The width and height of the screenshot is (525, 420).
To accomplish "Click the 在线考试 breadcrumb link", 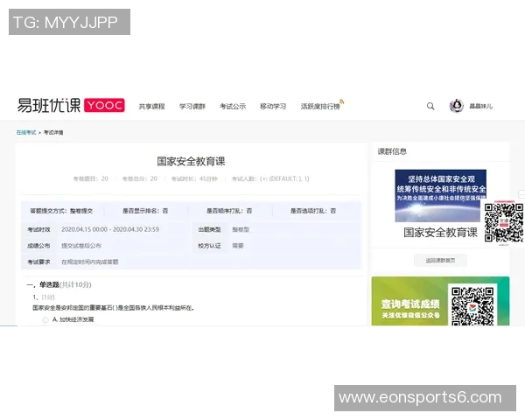I will pyautogui.click(x=26, y=132).
